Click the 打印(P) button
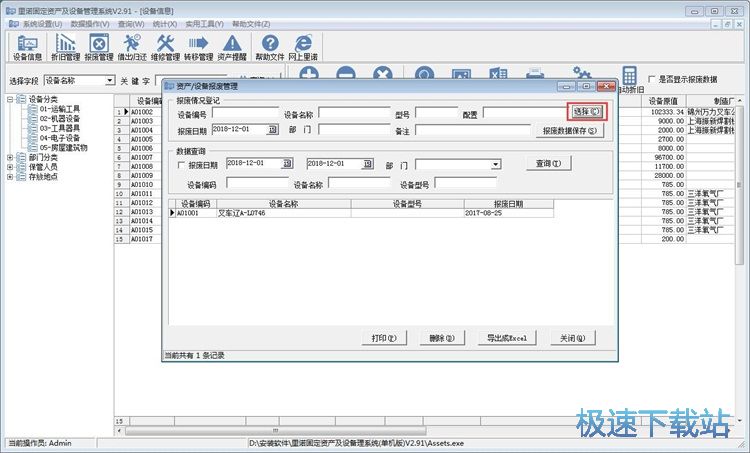This screenshot has height=453, width=750. pos(384,338)
